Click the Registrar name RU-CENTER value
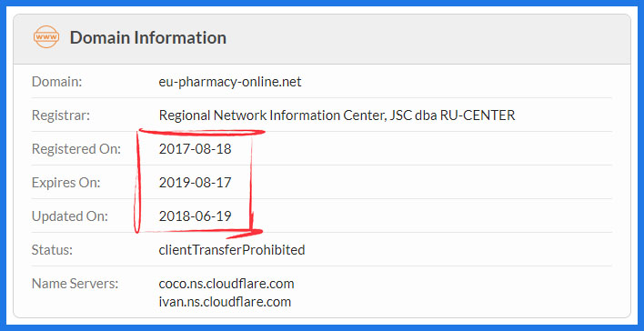 [337, 115]
